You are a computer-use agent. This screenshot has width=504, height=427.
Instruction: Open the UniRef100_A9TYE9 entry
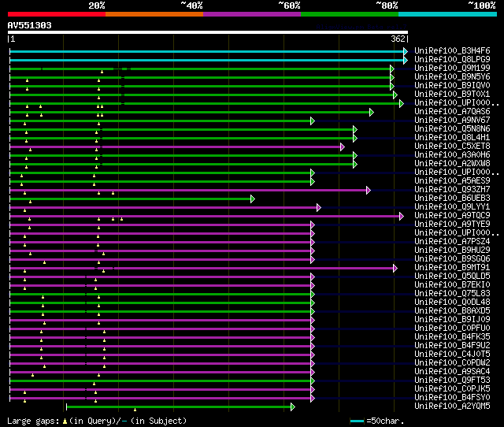(452, 225)
